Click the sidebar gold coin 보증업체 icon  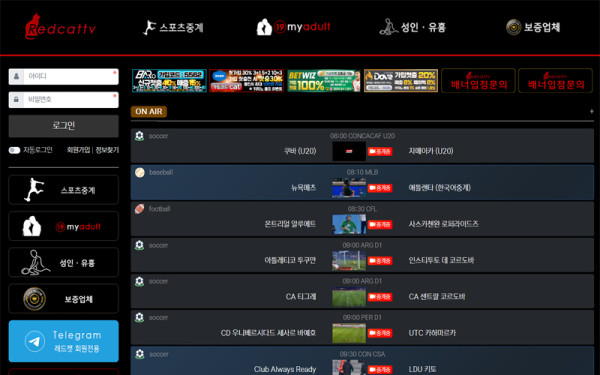34,299
